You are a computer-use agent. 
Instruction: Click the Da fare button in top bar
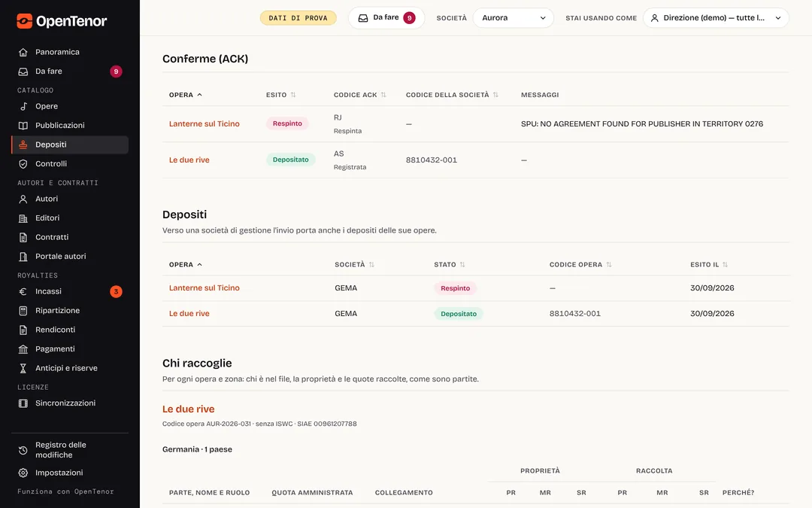point(386,17)
